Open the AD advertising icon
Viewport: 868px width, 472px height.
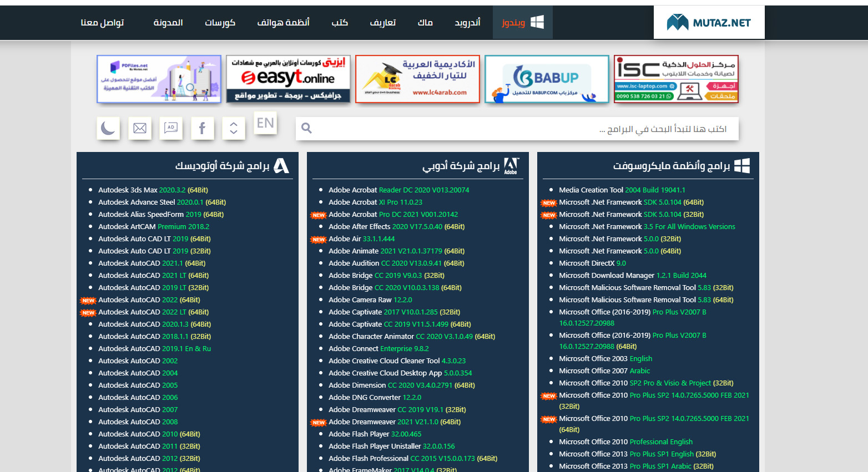click(171, 128)
